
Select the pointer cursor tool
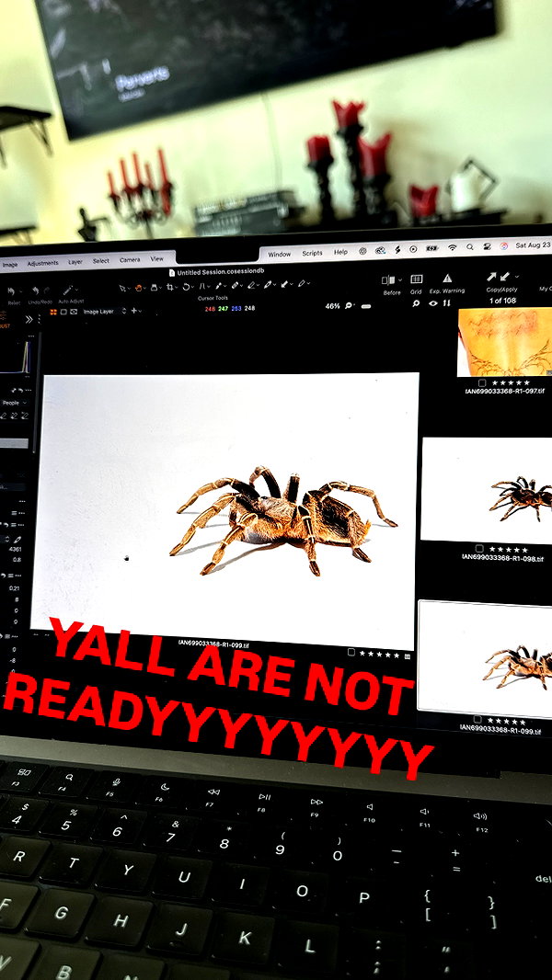tap(123, 288)
